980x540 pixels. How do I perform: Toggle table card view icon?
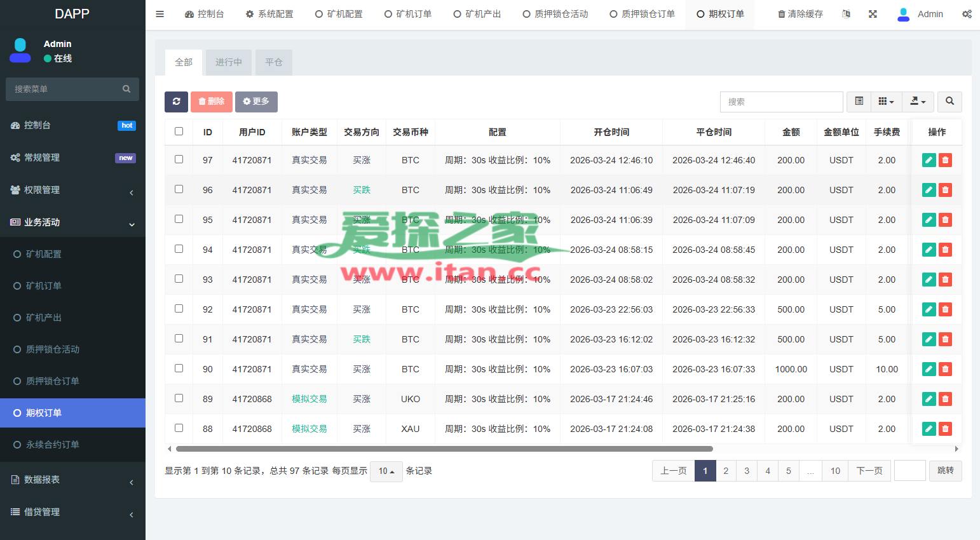coord(859,102)
